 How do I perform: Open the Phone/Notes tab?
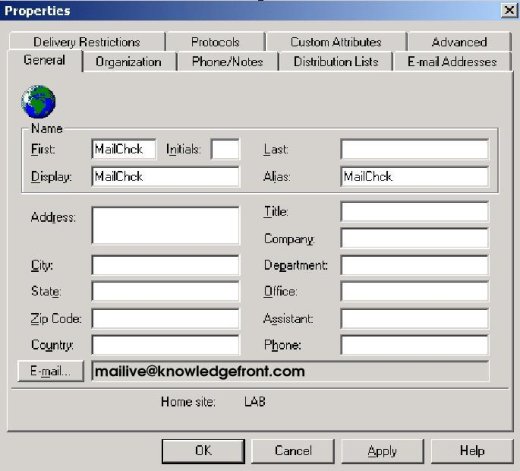[x=228, y=62]
